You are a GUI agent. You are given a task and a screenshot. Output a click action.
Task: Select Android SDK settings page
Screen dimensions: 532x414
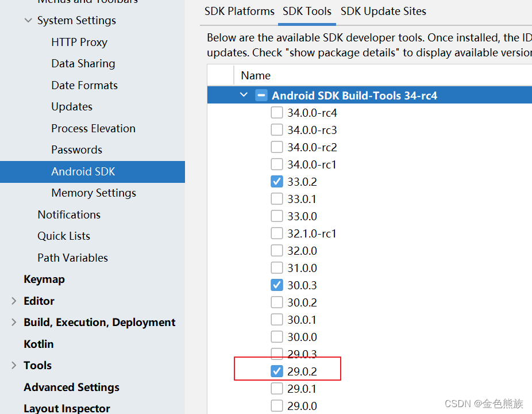click(92, 171)
